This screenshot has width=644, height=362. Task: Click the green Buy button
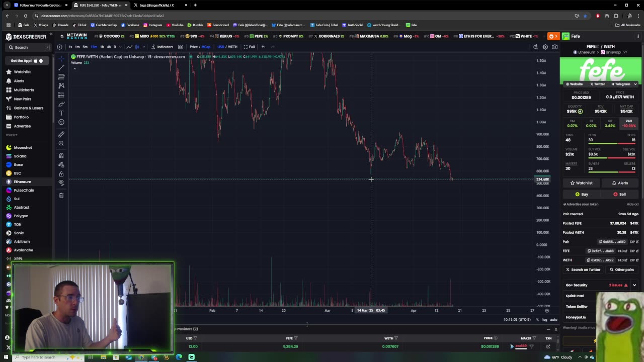click(x=581, y=194)
